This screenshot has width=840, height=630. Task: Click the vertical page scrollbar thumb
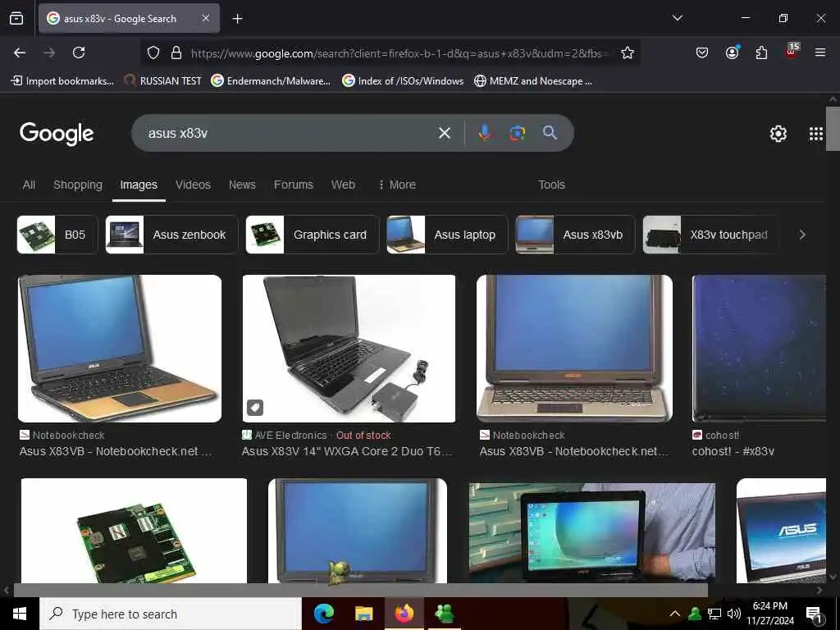click(833, 129)
